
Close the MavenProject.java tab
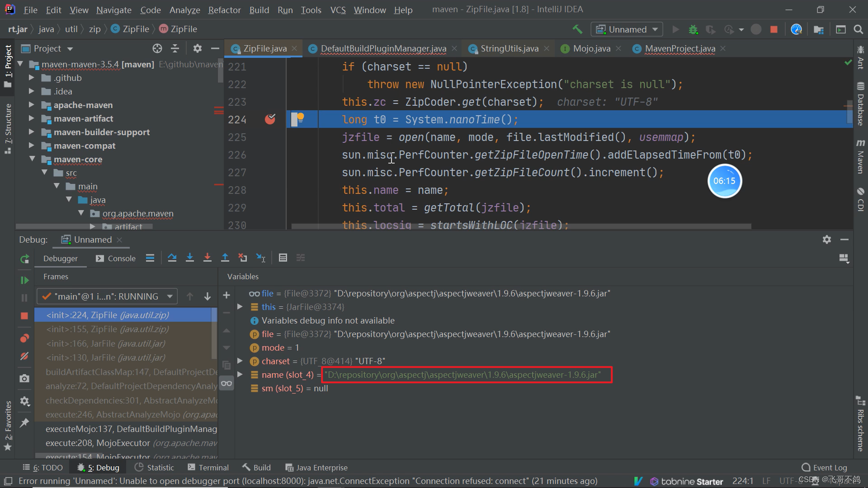point(723,48)
